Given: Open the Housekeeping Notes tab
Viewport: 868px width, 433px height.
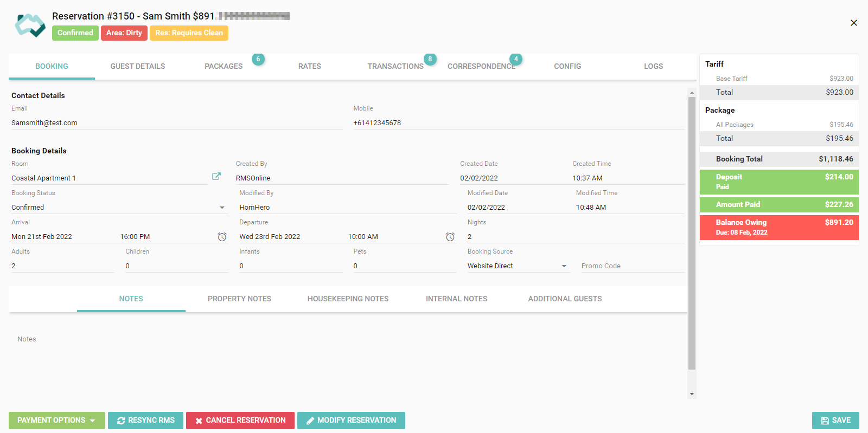Looking at the screenshot, I should click(348, 299).
